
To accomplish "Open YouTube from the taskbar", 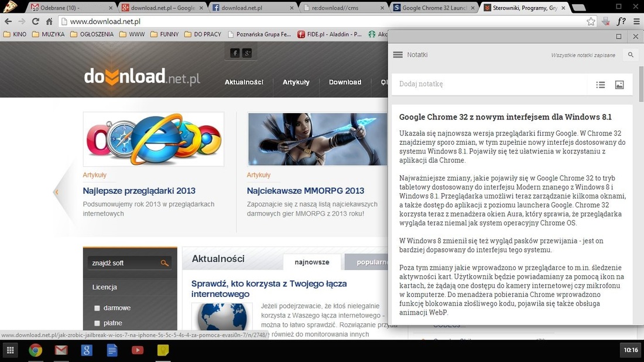I will pyautogui.click(x=137, y=350).
